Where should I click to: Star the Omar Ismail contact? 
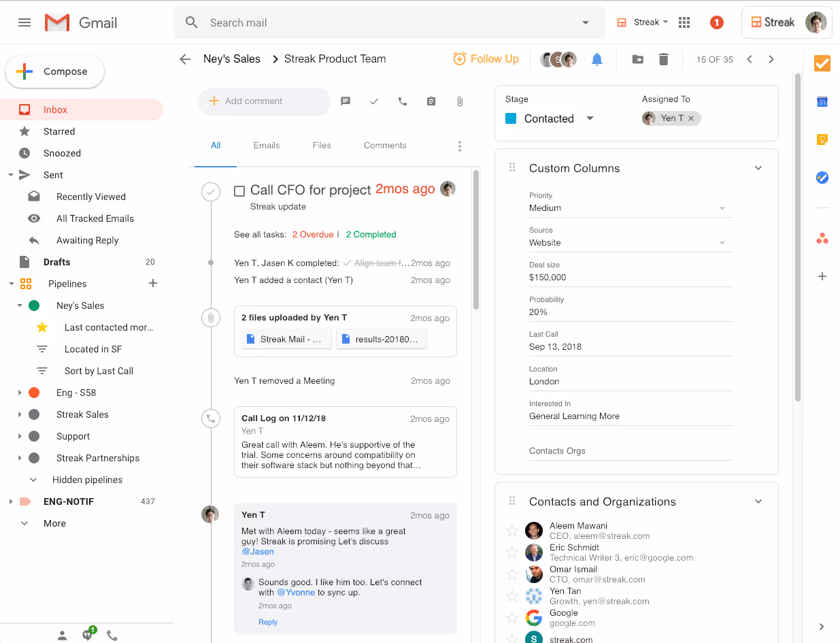pyautogui.click(x=512, y=574)
